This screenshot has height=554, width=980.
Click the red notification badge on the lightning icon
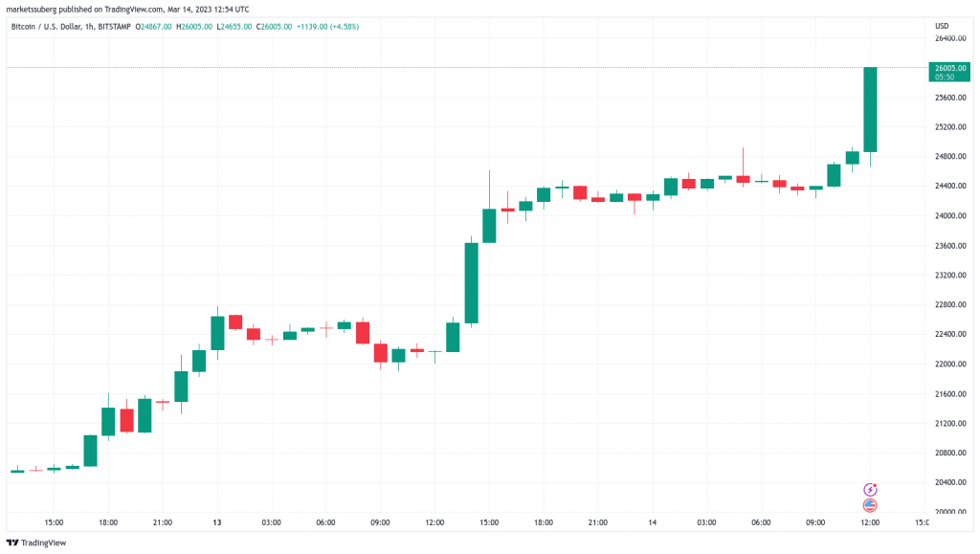tap(875, 485)
